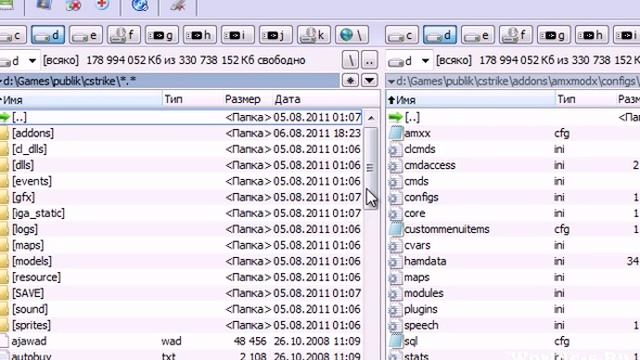Viewport: 640px width, 360px height.
Task: Select the [resource] folder
Action: 180,277
